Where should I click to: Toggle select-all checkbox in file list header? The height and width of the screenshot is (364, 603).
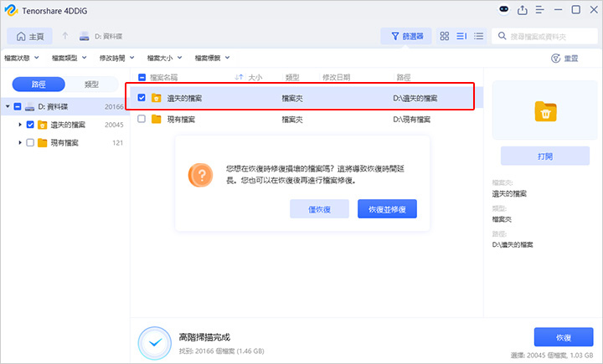coord(142,77)
